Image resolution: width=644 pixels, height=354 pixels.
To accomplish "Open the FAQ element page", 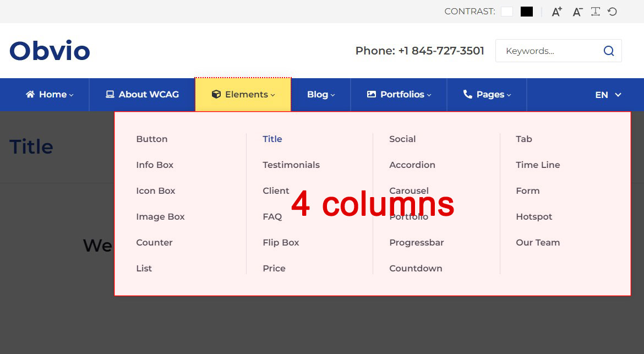I will pyautogui.click(x=272, y=217).
